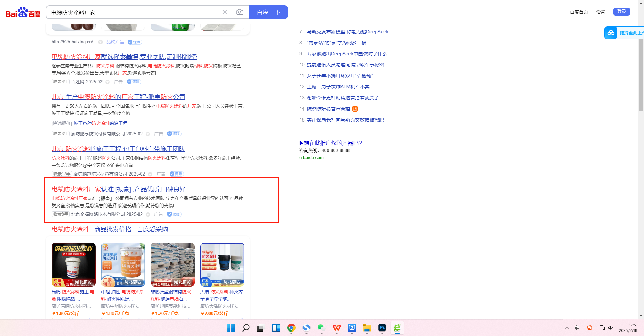Viewport: 644px width, 336px height.
Task: Open the 油性电缆防火涂料 product thumbnail
Action: coord(123,264)
